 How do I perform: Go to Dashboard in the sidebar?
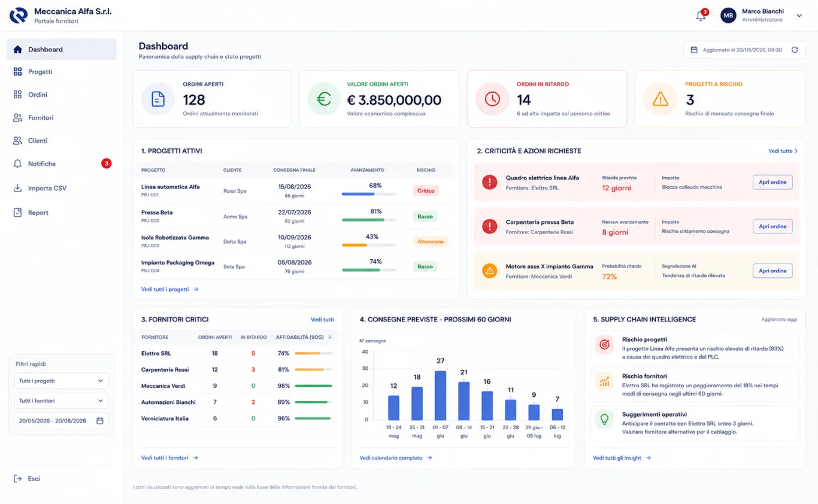pyautogui.click(x=61, y=50)
